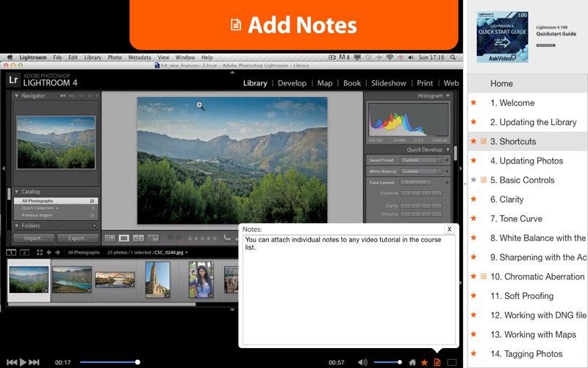
Task: Collapse the Histogram panel triangle
Action: (448, 96)
